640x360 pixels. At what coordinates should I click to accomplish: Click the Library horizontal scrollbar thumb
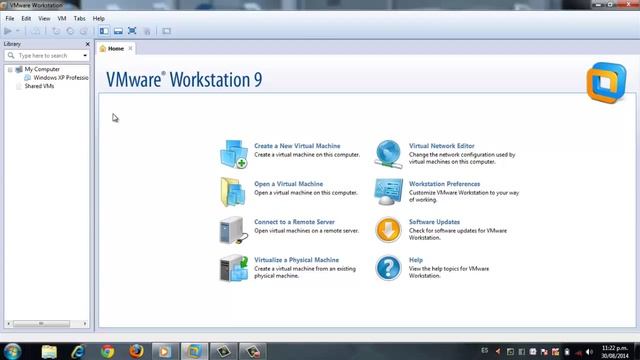41,324
